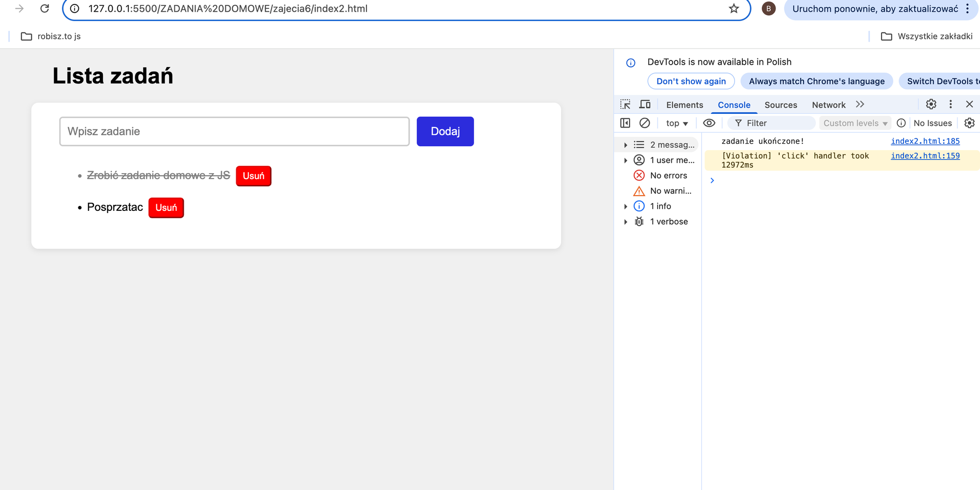This screenshot has height=490, width=980.
Task: Click the eye live expression icon
Action: pyautogui.click(x=709, y=123)
